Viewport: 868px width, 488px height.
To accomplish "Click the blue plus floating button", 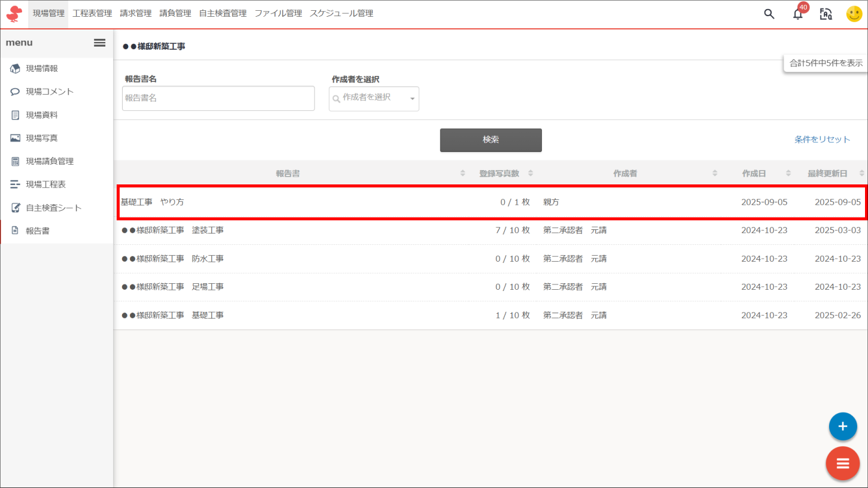I will (843, 426).
